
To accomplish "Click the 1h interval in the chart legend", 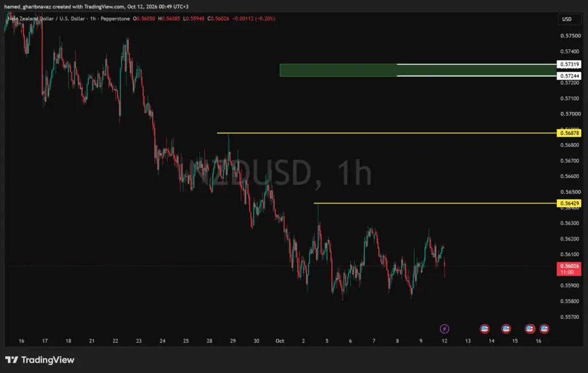I will point(92,18).
